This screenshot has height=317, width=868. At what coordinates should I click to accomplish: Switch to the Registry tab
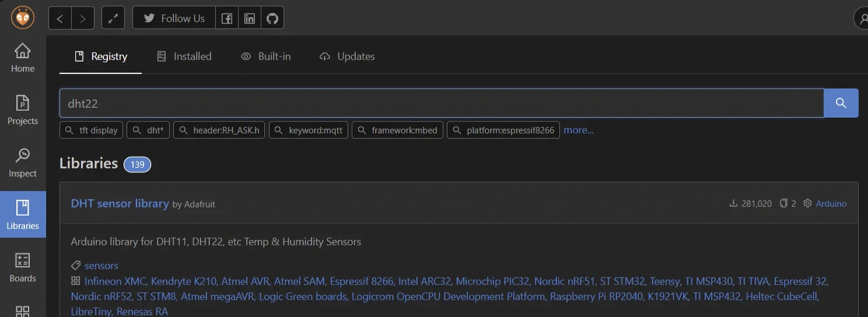(100, 57)
